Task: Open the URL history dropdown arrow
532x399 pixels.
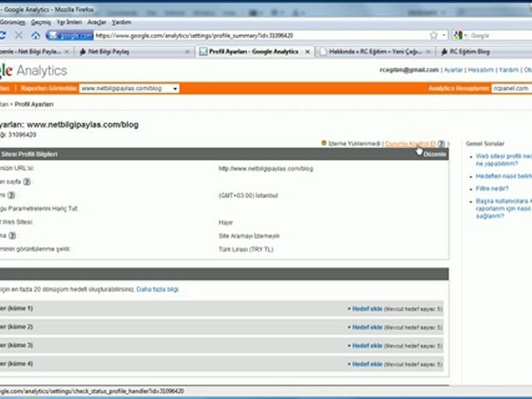Action: point(444,35)
